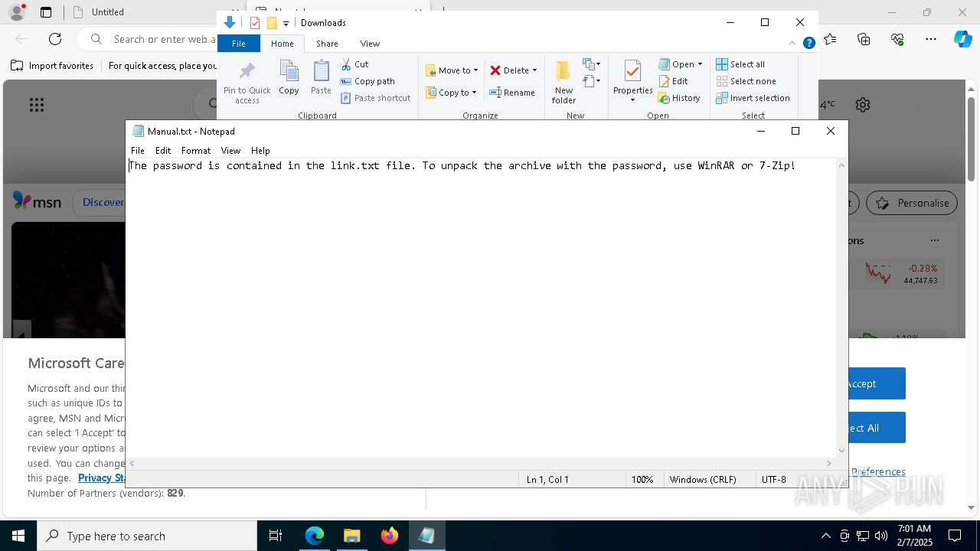Open Edge profile avatar icon

click(17, 12)
